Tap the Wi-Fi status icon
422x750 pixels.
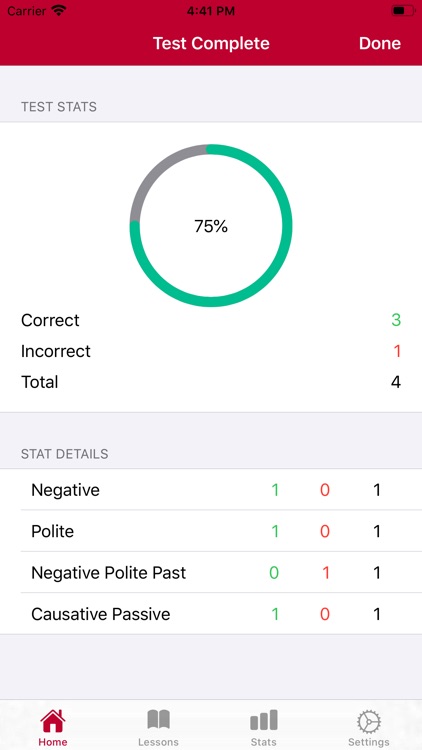pyautogui.click(x=59, y=11)
